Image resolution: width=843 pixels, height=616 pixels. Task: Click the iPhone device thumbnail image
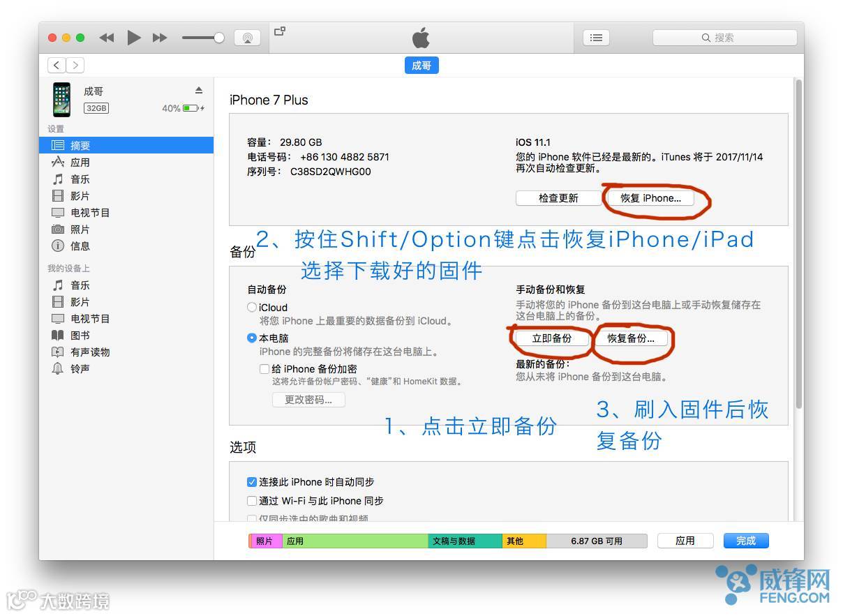click(x=62, y=99)
